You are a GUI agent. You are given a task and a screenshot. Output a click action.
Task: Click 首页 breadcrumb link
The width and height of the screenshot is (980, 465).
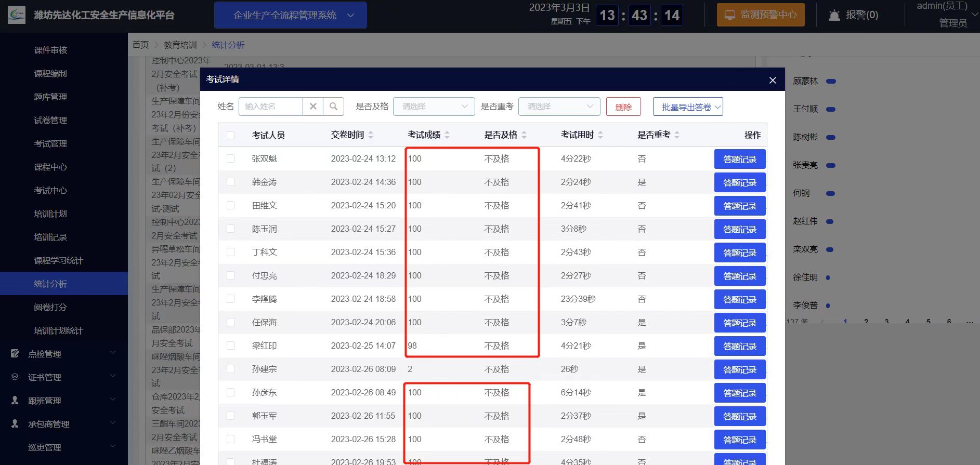(x=140, y=45)
